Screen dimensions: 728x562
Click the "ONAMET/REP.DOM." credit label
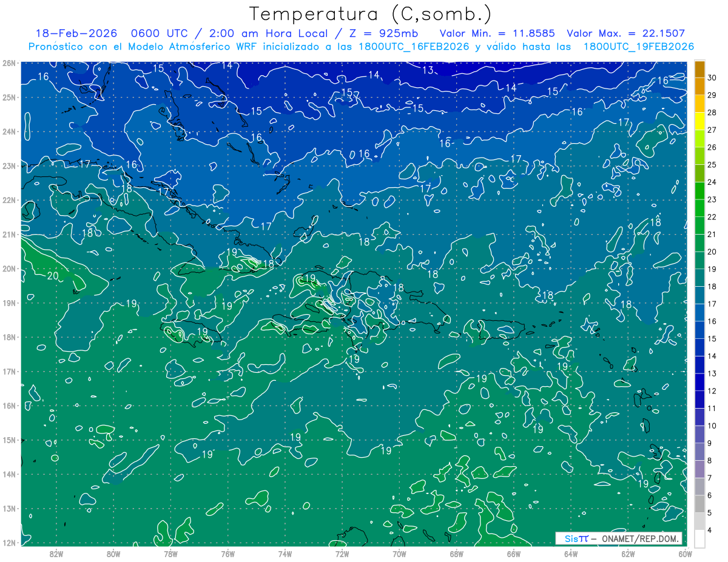pos(640,538)
